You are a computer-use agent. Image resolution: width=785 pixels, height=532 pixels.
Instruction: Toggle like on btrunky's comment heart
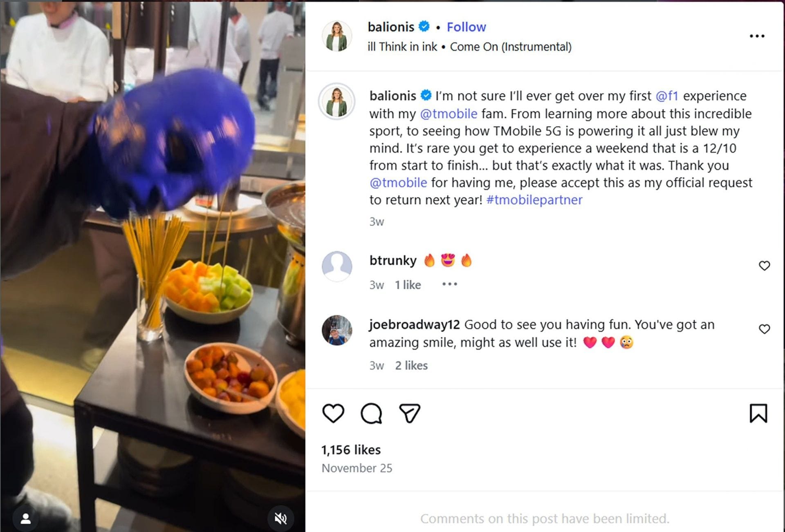pos(764,266)
